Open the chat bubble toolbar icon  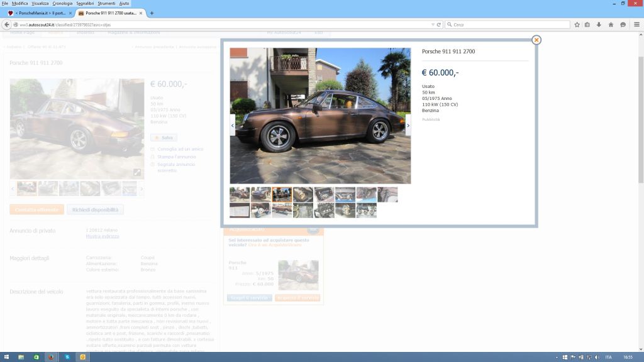[x=623, y=25]
